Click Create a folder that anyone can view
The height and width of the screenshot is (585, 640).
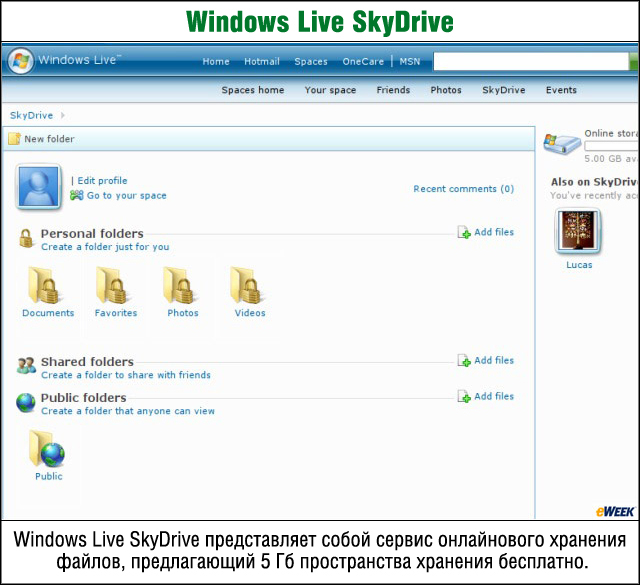tap(128, 411)
